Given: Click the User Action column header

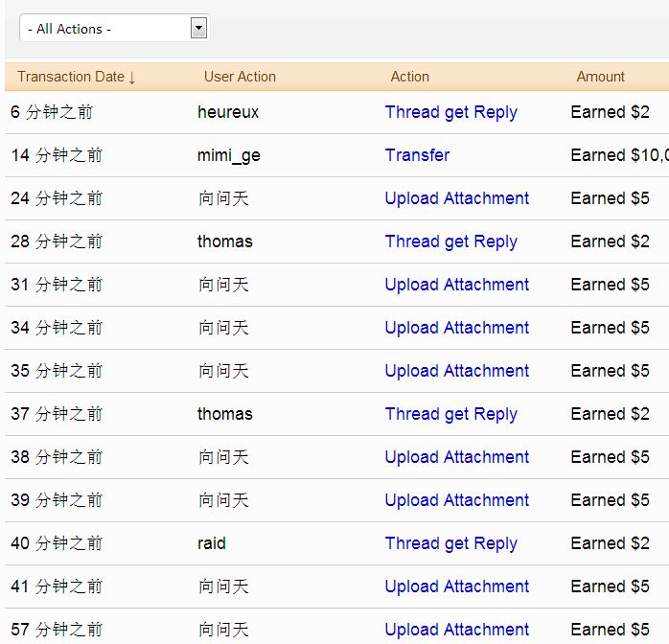Looking at the screenshot, I should click(x=240, y=77).
